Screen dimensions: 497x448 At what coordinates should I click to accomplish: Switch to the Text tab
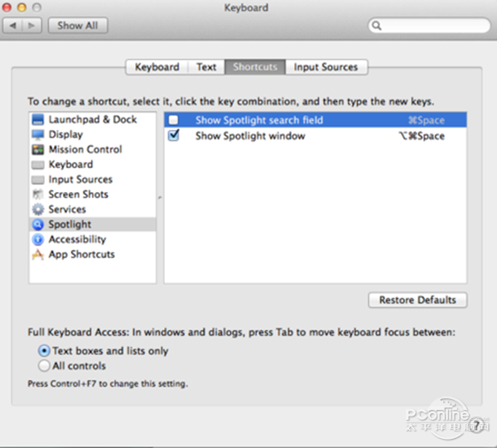(x=206, y=67)
